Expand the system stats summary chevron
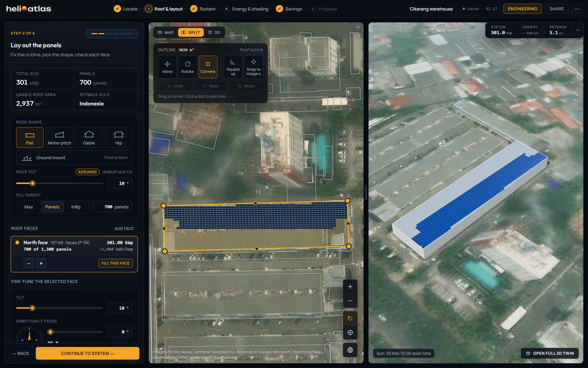The width and height of the screenshot is (588, 368). coord(577,30)
